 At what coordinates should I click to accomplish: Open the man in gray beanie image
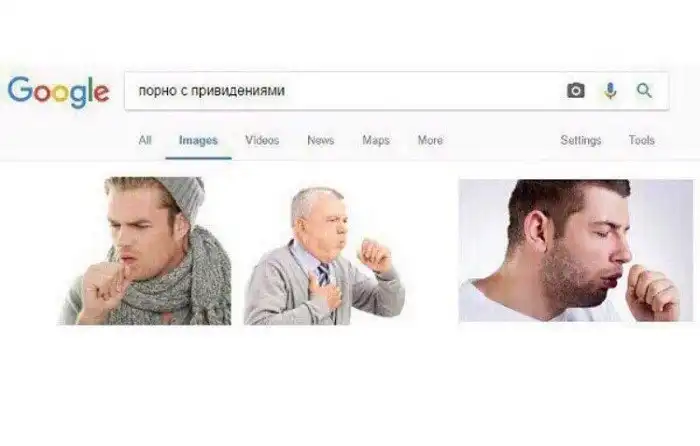145,250
